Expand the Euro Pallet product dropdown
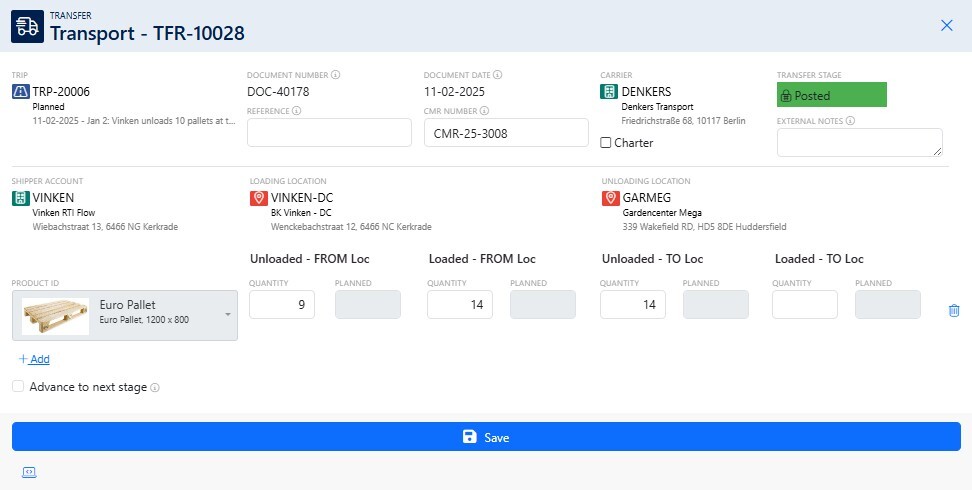This screenshot has width=972, height=490. coord(227,315)
